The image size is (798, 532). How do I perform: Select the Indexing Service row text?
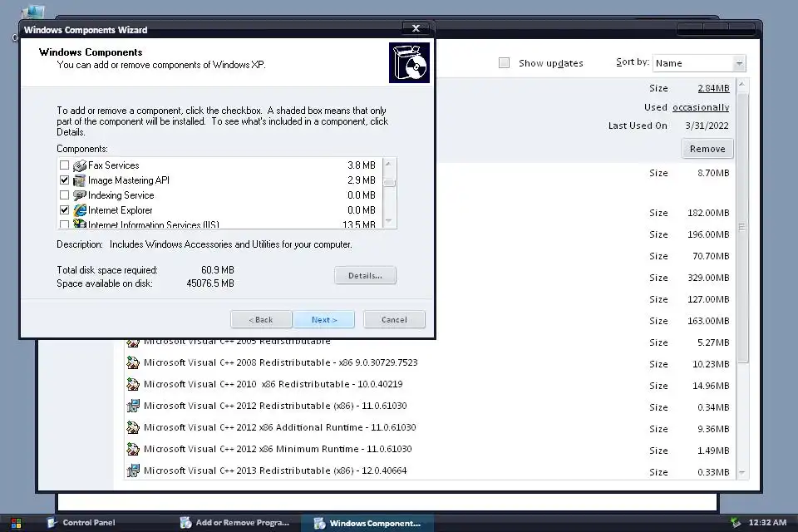tap(121, 195)
